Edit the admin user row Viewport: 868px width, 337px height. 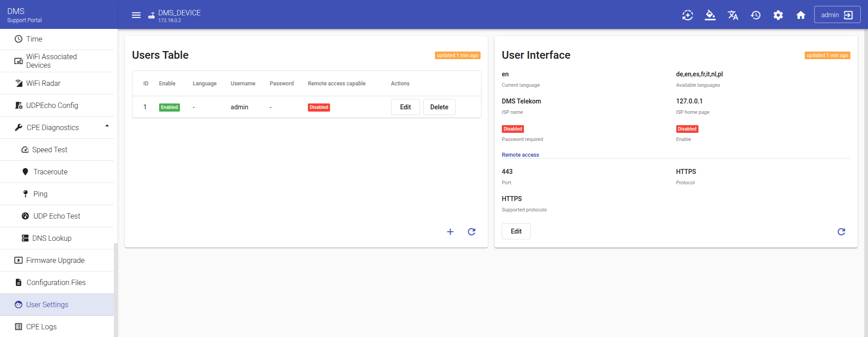click(405, 107)
